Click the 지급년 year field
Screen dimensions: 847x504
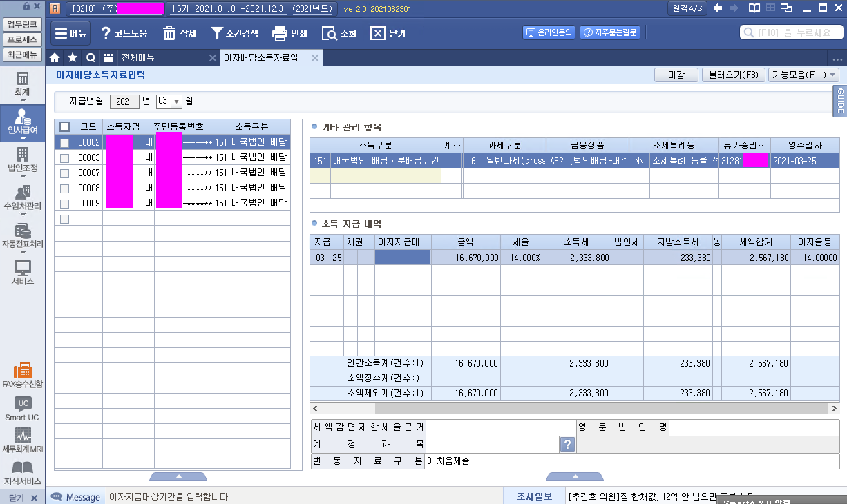click(x=124, y=101)
